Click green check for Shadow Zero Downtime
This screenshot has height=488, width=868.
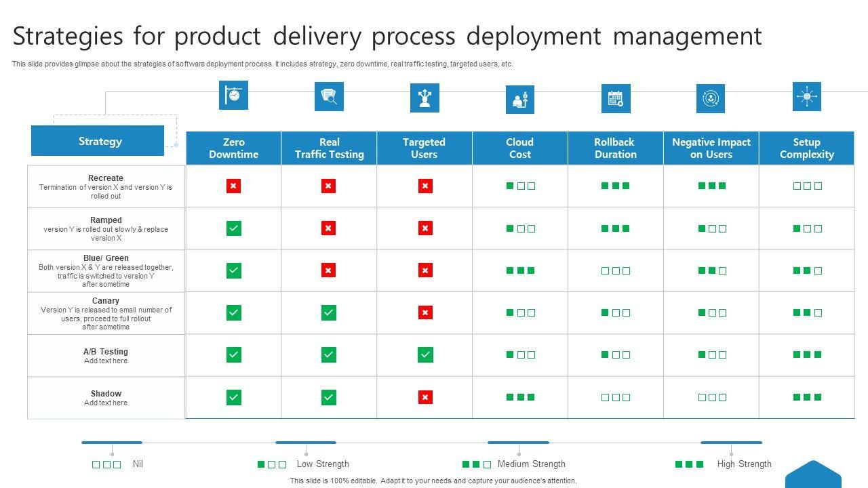click(234, 397)
